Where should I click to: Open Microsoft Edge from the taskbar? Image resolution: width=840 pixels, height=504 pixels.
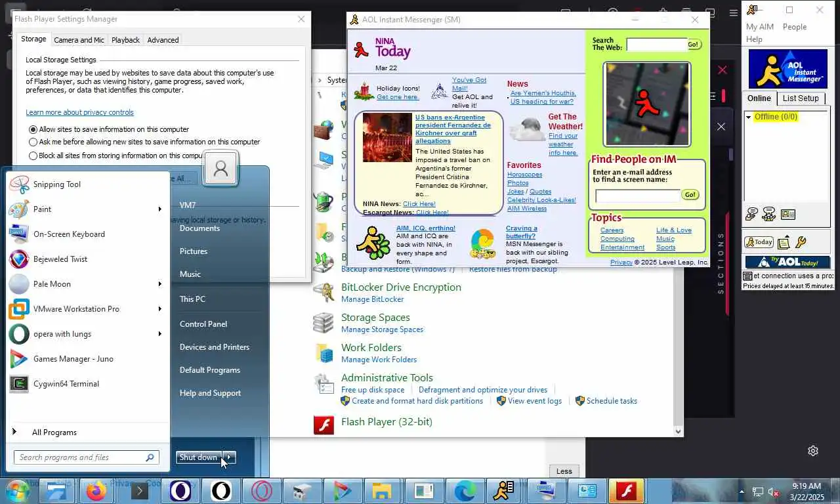(465, 491)
